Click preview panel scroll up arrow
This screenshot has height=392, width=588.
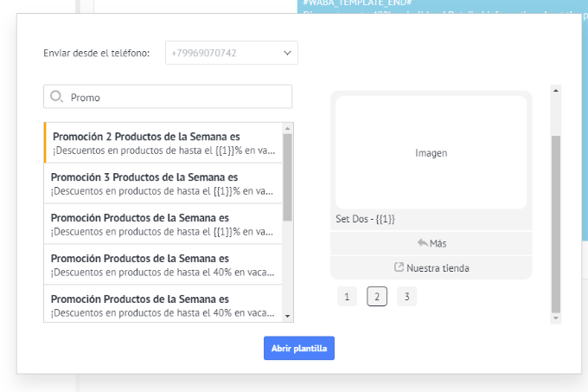tap(556, 91)
